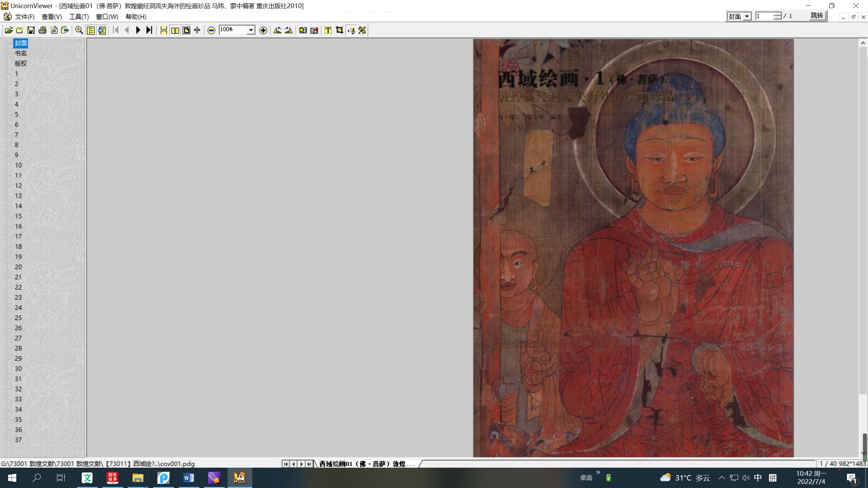The width and height of the screenshot is (868, 488).
Task: Open page 37 in contents tree
Action: [x=18, y=440]
